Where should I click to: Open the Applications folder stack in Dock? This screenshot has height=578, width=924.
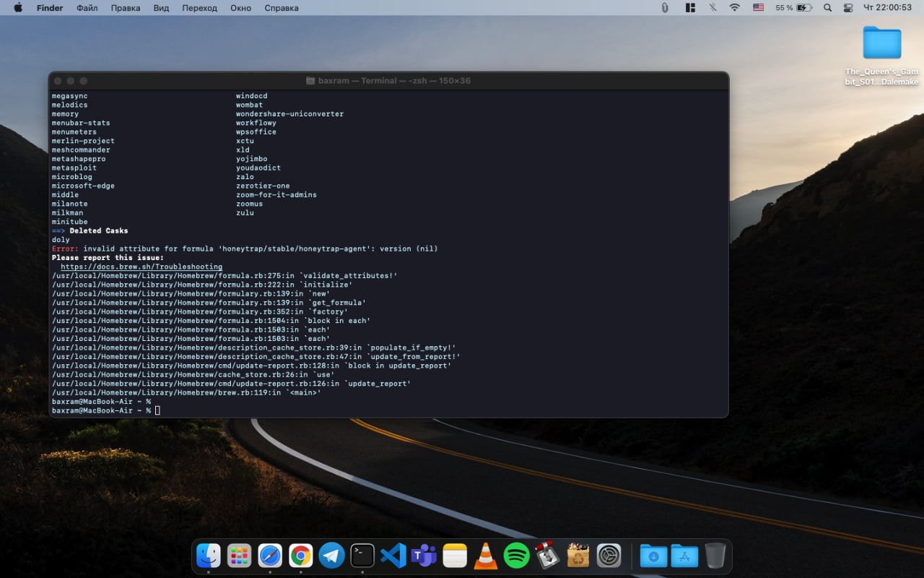[x=684, y=556]
